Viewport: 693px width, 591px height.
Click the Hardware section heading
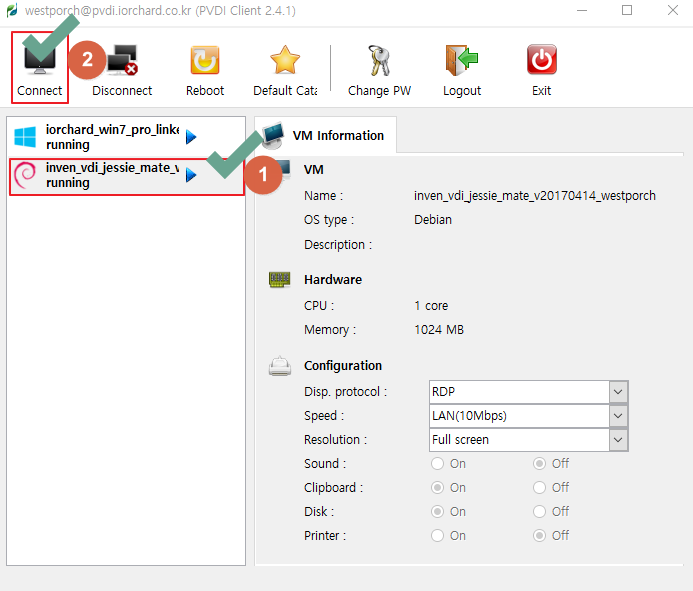click(333, 279)
